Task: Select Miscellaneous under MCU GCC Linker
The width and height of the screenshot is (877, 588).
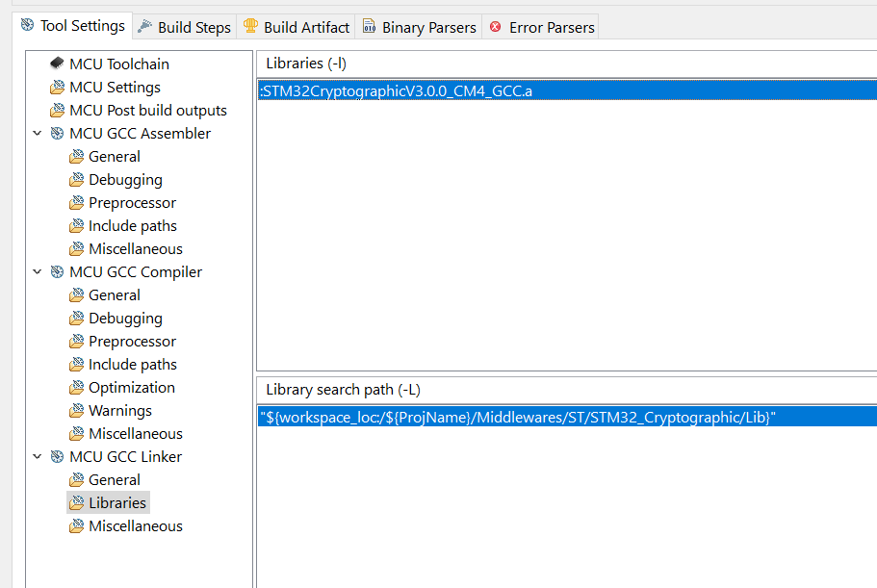Action: click(x=136, y=526)
